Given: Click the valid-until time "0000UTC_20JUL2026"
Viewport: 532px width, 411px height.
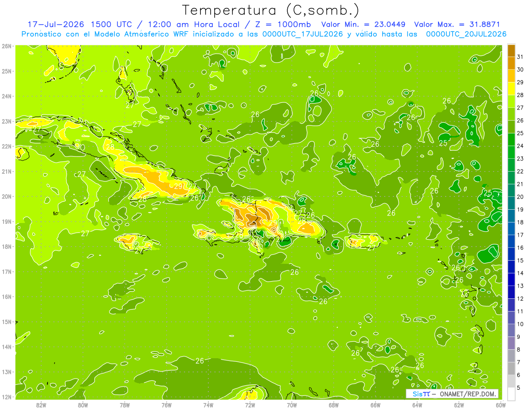Looking at the screenshot, I should pos(466,34).
